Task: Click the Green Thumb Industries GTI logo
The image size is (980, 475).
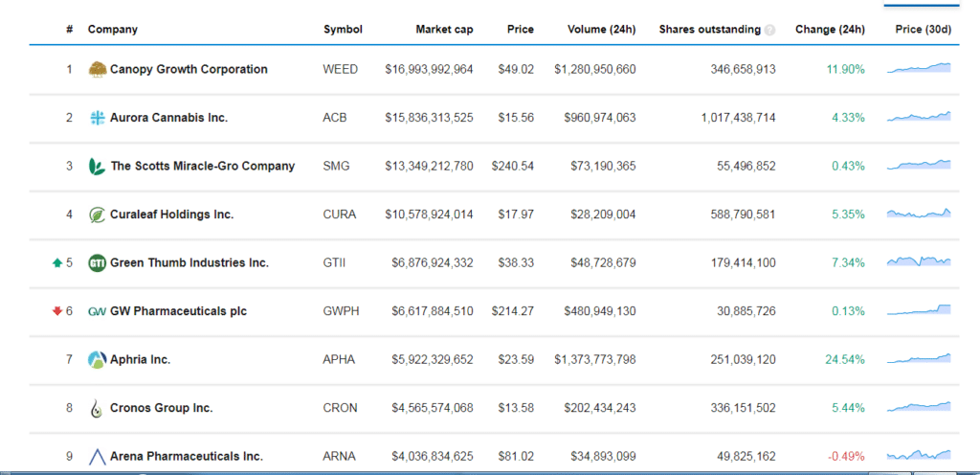Action: coord(98,263)
